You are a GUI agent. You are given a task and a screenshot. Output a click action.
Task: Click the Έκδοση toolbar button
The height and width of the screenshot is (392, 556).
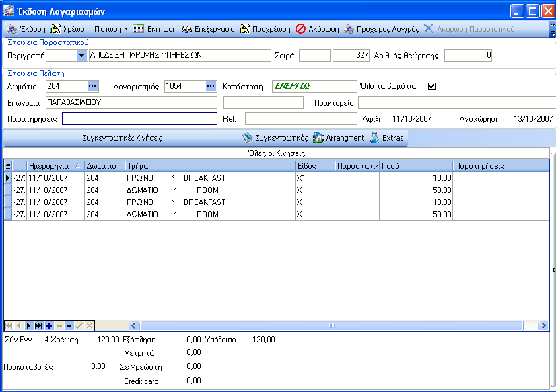[26, 29]
